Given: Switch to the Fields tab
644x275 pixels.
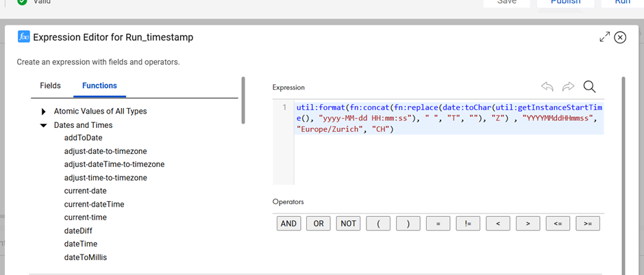Looking at the screenshot, I should [x=50, y=86].
